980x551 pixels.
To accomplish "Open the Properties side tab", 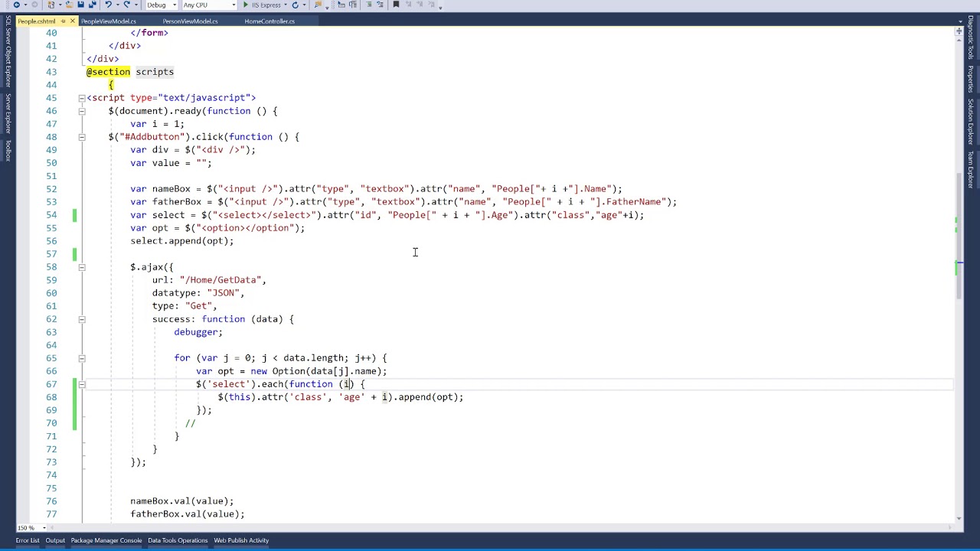I will [x=971, y=79].
